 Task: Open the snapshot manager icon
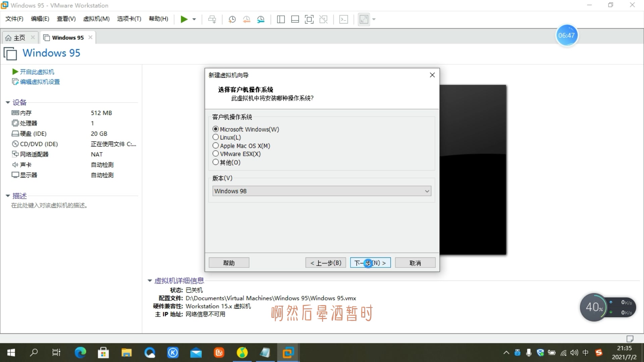point(261,19)
